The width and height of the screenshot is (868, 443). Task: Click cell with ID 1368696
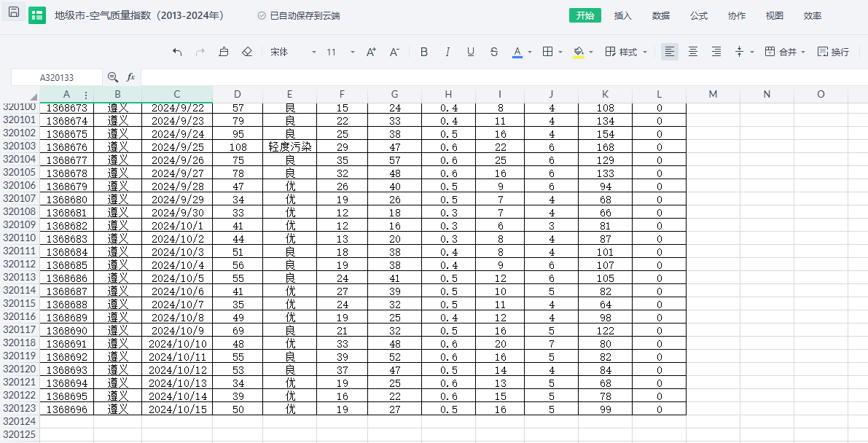tap(66, 409)
